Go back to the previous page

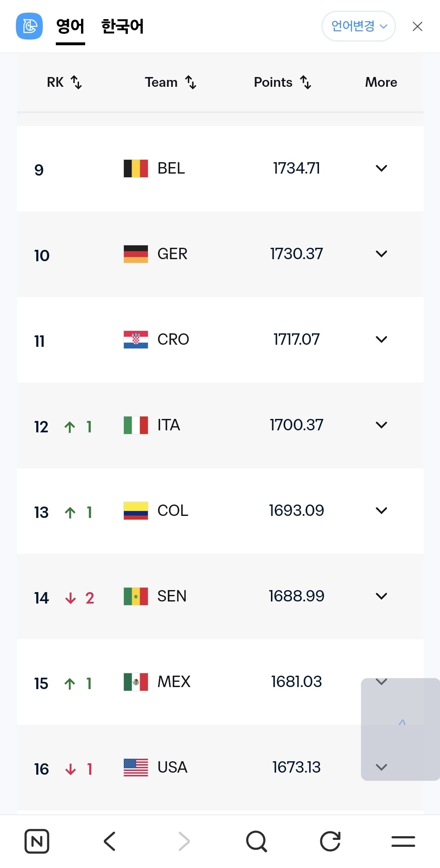click(x=110, y=841)
